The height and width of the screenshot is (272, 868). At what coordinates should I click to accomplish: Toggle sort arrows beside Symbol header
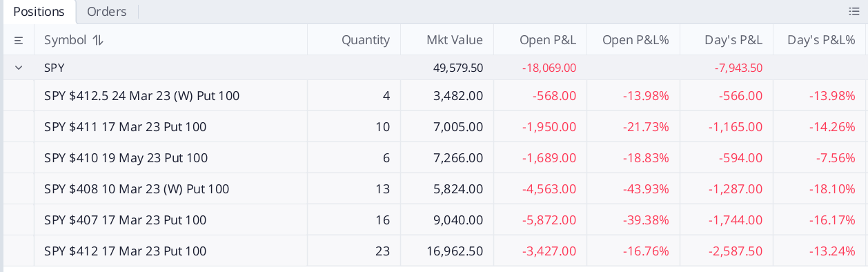coord(98,40)
